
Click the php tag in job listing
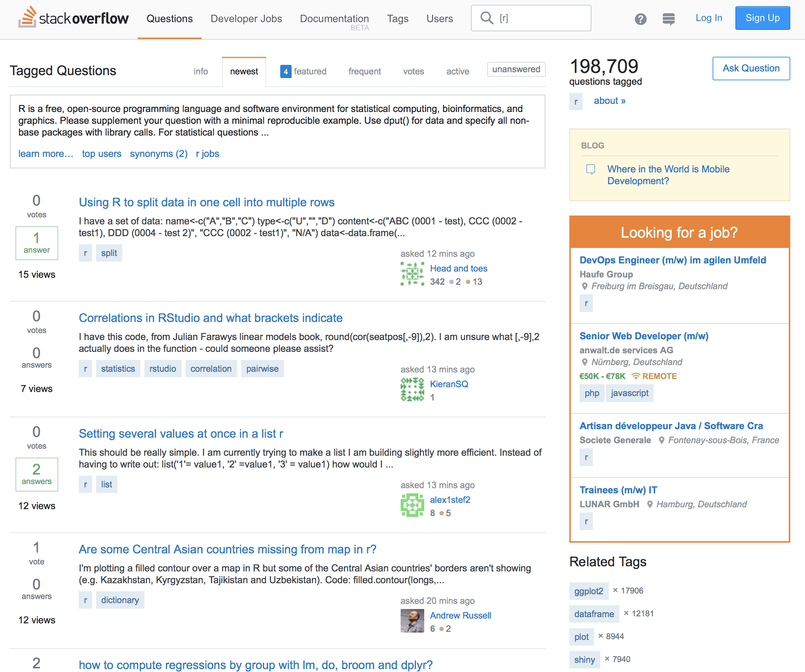point(592,393)
